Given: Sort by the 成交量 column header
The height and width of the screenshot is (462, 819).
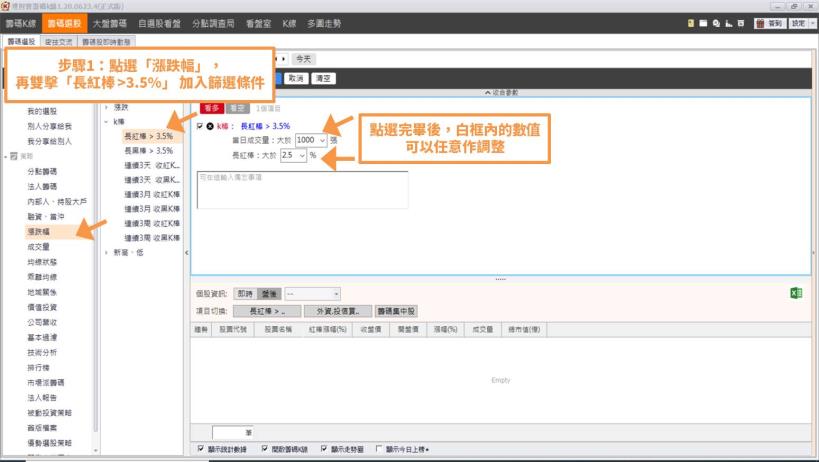Looking at the screenshot, I should tap(483, 329).
